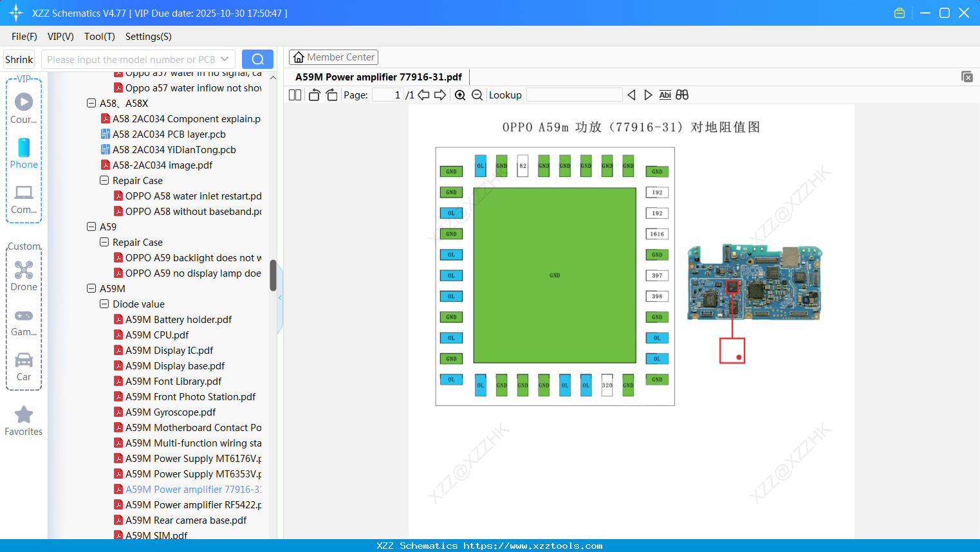Click the binoculars search icon

(682, 95)
